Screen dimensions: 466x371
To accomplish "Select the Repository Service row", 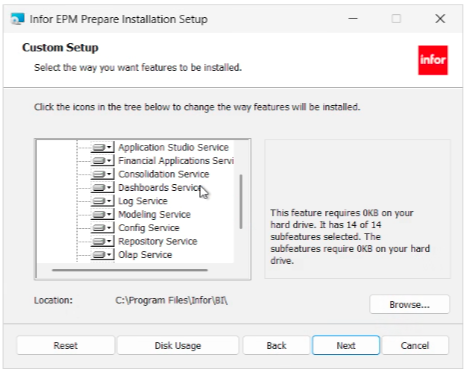I will pos(158,241).
